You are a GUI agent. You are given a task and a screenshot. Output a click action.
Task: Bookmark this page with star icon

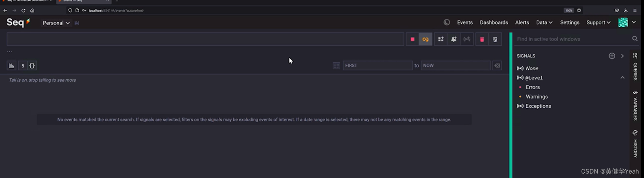579,11
